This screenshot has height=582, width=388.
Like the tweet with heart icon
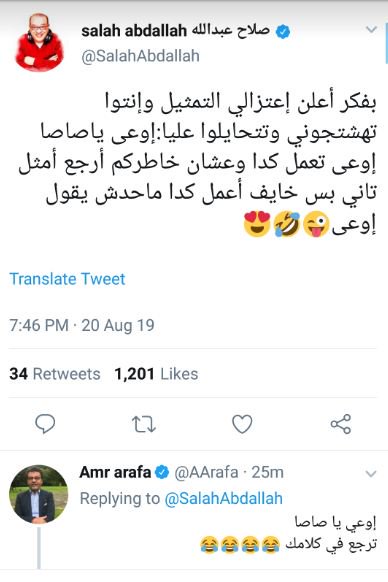tap(242, 424)
